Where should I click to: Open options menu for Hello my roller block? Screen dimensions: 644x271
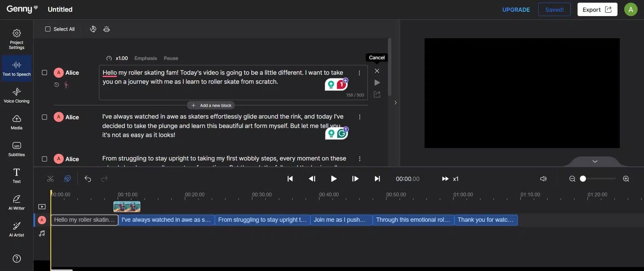pyautogui.click(x=359, y=73)
